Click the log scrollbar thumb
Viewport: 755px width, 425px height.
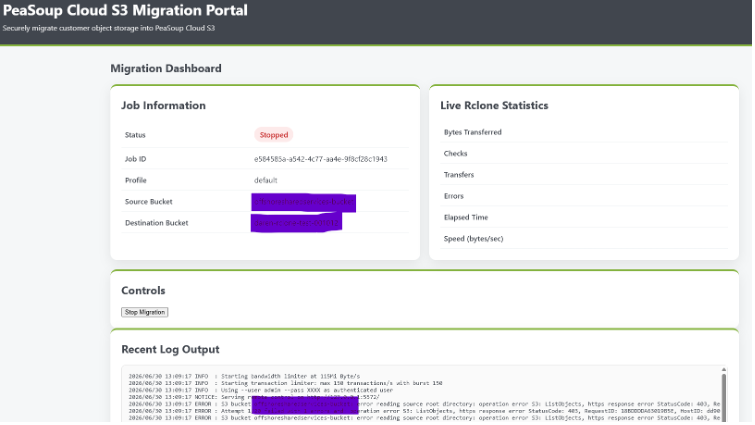click(723, 397)
